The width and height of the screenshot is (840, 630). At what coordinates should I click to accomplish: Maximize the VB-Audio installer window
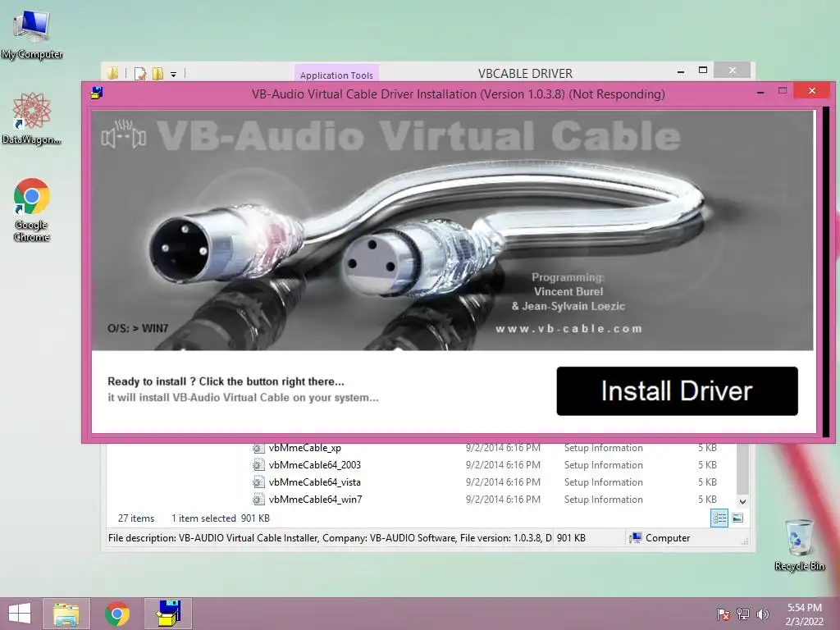[x=783, y=91]
